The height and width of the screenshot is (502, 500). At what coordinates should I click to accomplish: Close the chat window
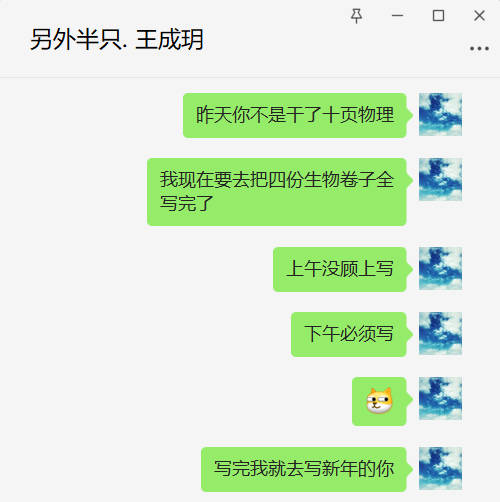(479, 16)
